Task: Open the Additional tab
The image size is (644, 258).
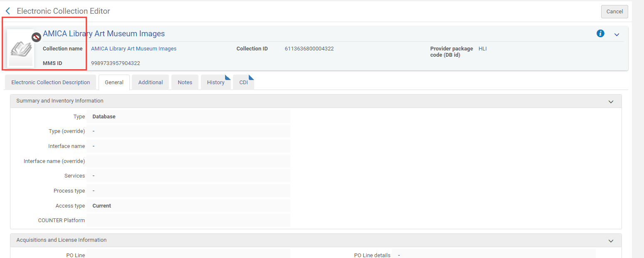Action: pyautogui.click(x=151, y=83)
